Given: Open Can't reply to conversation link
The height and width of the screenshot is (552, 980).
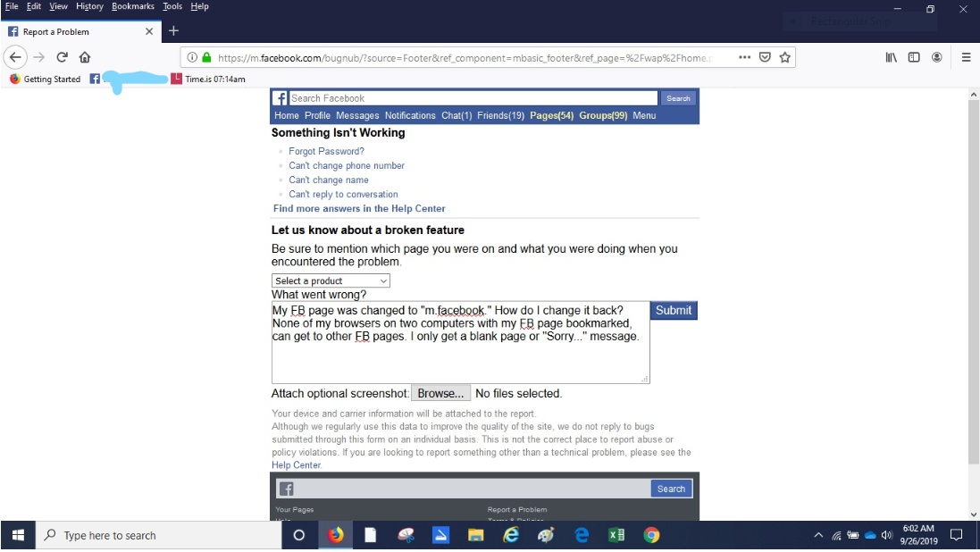Looking at the screenshot, I should pos(343,195).
